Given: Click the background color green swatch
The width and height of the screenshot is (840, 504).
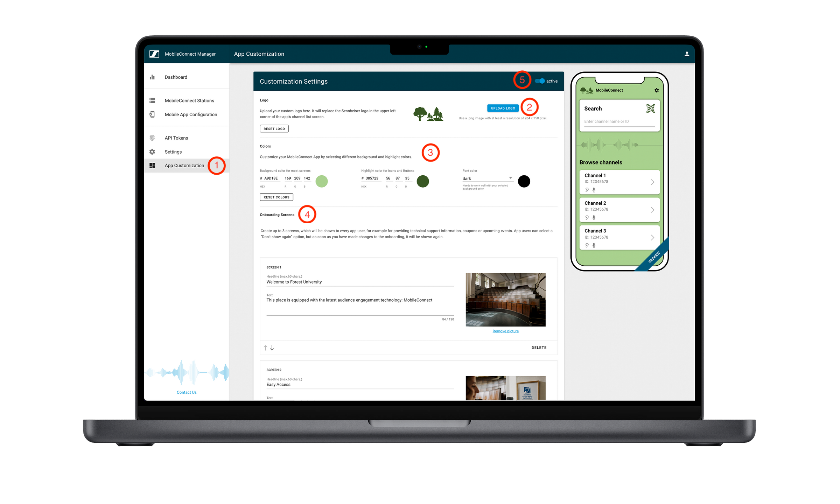Looking at the screenshot, I should point(320,180).
